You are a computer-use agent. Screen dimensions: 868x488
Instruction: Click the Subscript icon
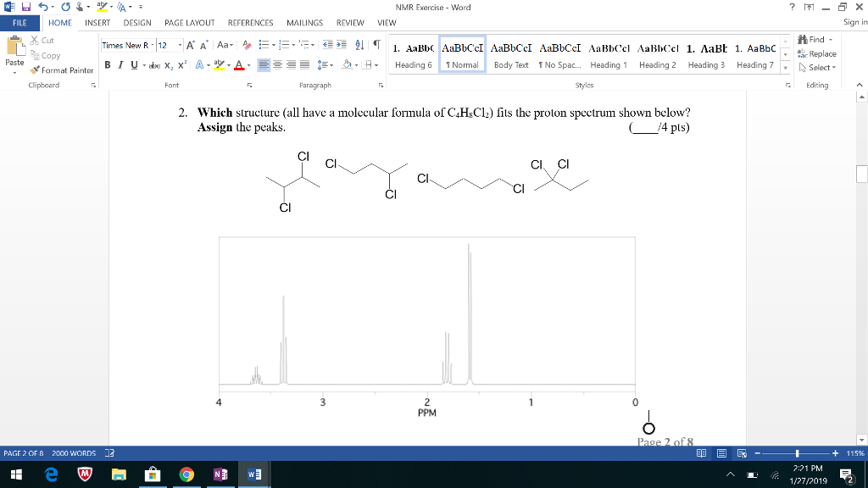click(168, 64)
